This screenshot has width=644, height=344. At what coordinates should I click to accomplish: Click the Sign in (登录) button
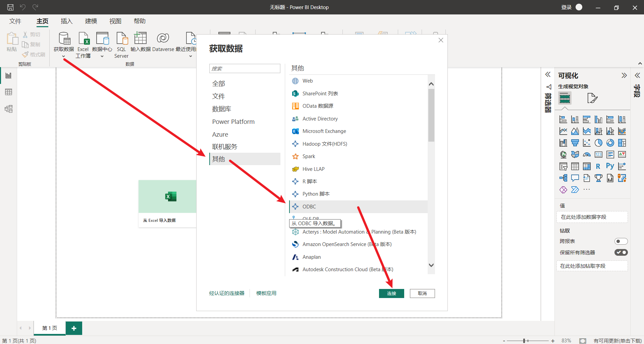[x=567, y=7]
